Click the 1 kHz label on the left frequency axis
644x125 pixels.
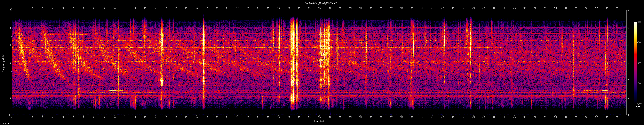(x=10, y=98)
